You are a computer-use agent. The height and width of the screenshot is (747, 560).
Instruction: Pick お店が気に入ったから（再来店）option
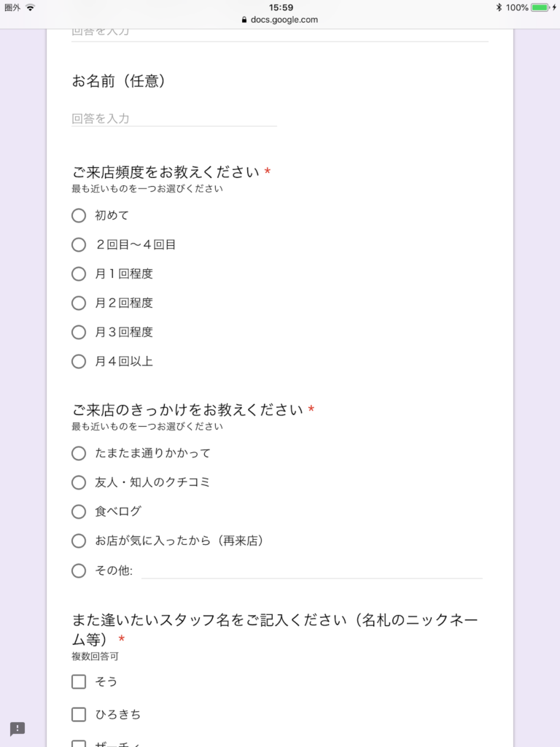coord(79,541)
